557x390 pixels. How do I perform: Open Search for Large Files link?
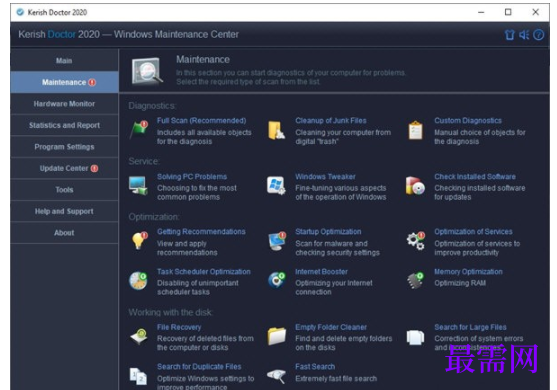coord(470,327)
